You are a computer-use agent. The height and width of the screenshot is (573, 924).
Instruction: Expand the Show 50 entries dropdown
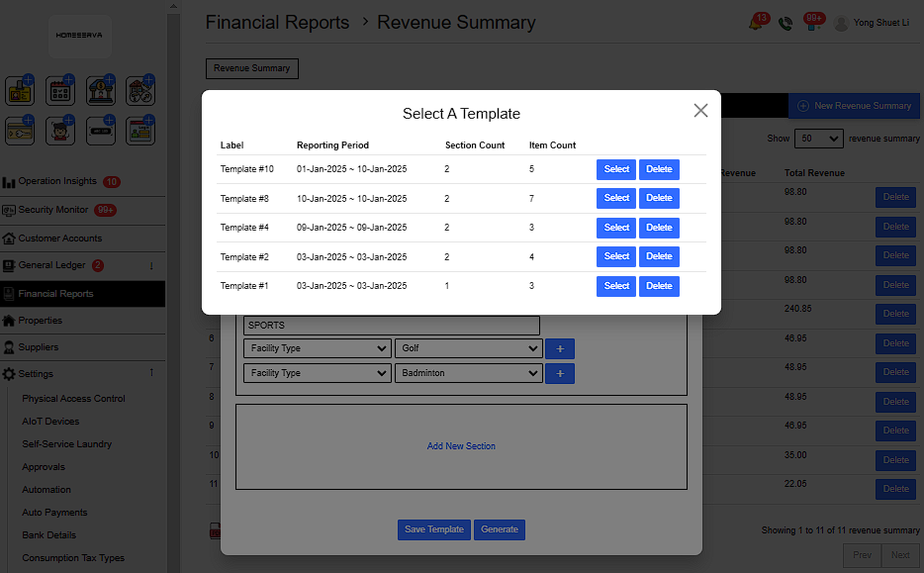click(x=818, y=139)
